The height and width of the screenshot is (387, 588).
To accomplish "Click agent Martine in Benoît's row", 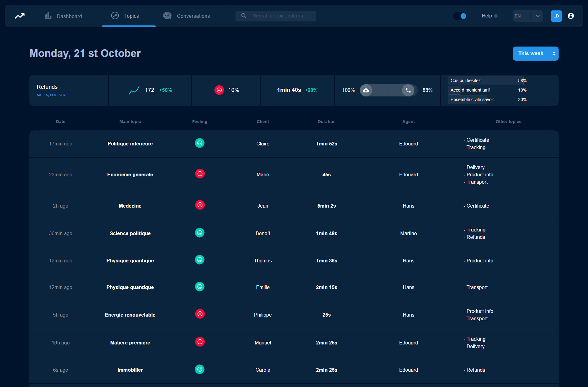I will click(x=409, y=233).
